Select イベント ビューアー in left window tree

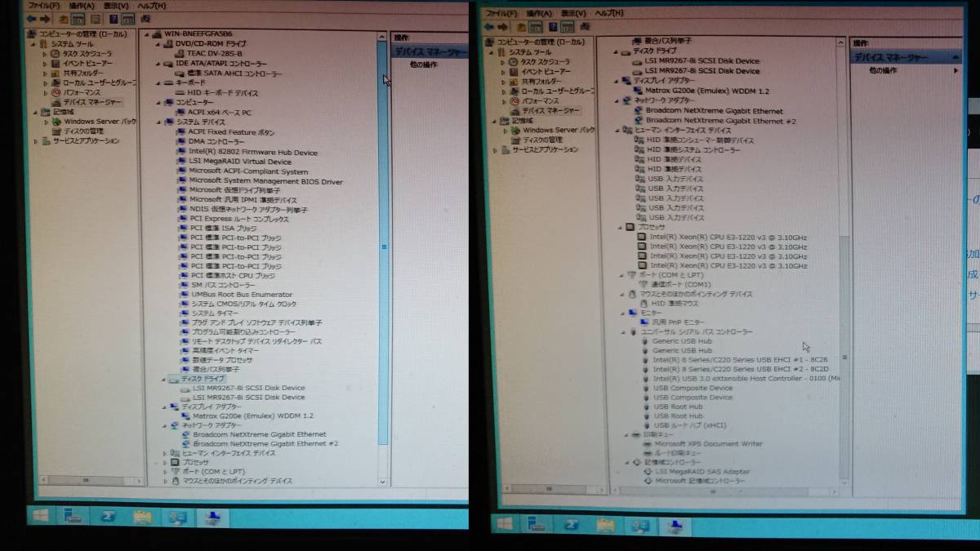tap(88, 63)
